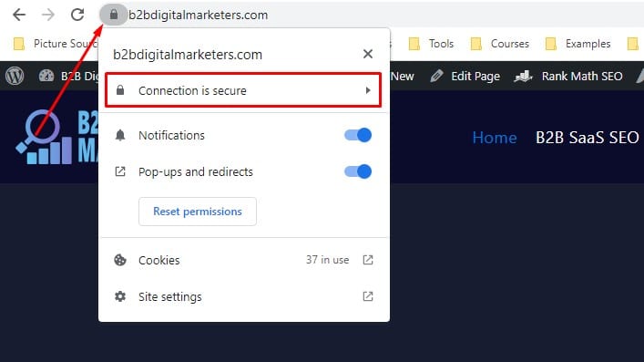The width and height of the screenshot is (644, 362).
Task: Open the Tools bookmark folder
Action: coord(431,44)
